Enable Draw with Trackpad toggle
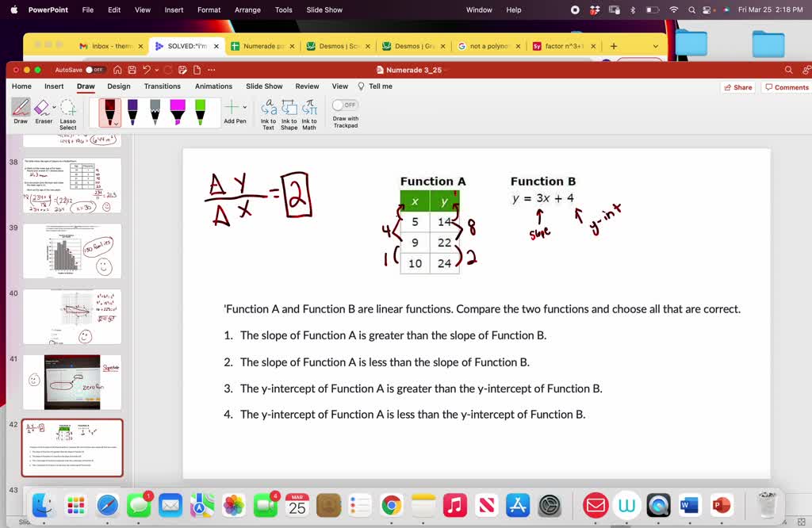 coord(345,105)
